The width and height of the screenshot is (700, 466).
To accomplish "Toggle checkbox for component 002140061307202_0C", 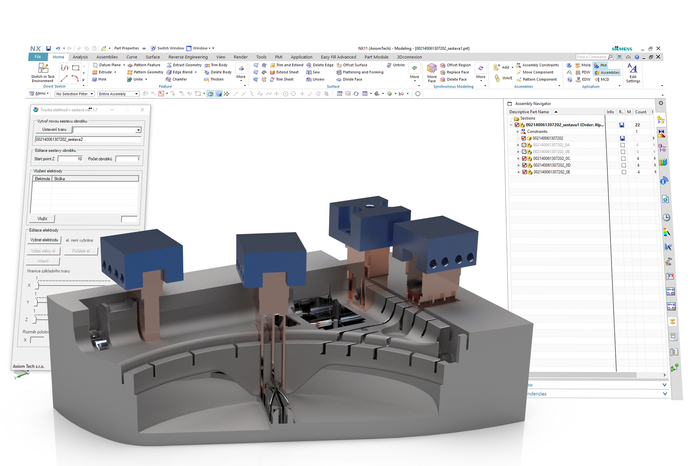I will (524, 158).
